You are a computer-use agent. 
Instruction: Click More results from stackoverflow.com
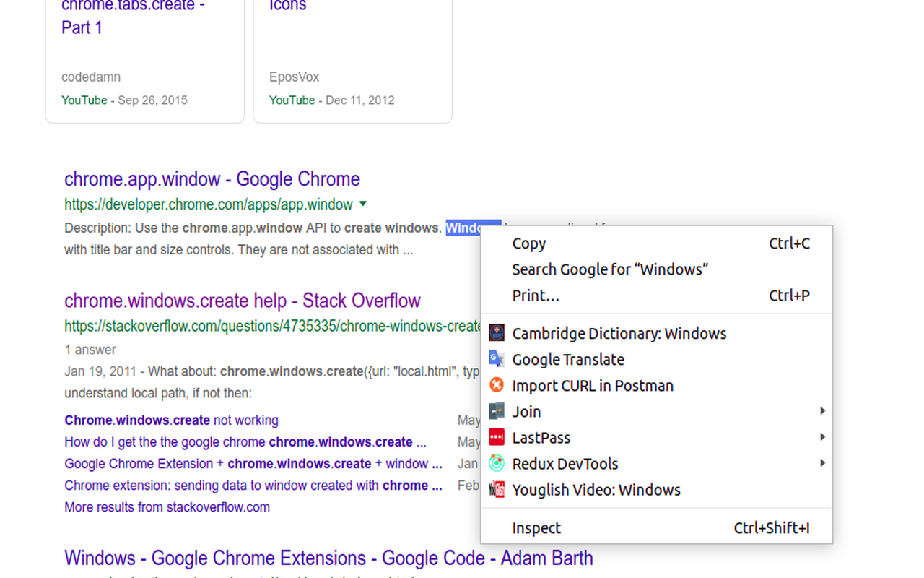[x=167, y=507]
